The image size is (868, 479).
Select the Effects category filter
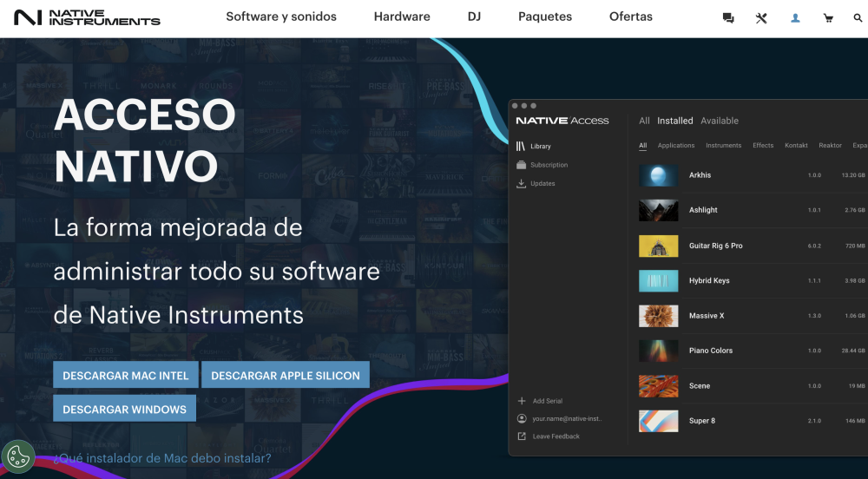point(763,146)
